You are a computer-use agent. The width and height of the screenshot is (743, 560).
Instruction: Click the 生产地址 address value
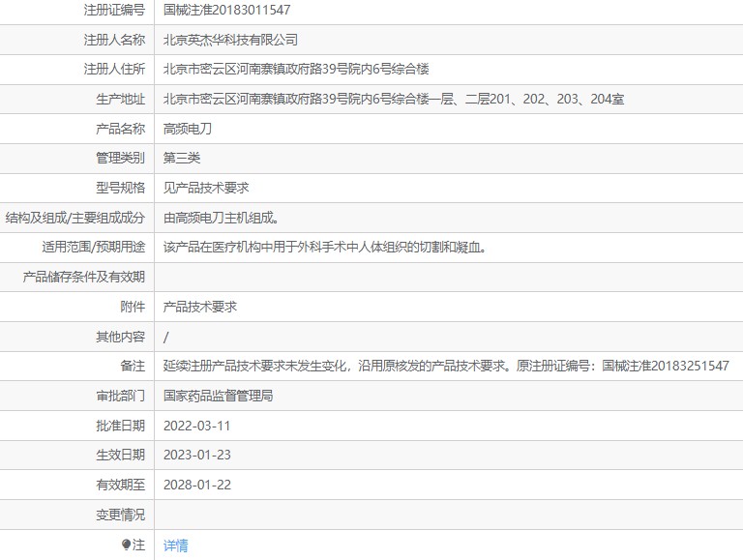[x=394, y=99]
